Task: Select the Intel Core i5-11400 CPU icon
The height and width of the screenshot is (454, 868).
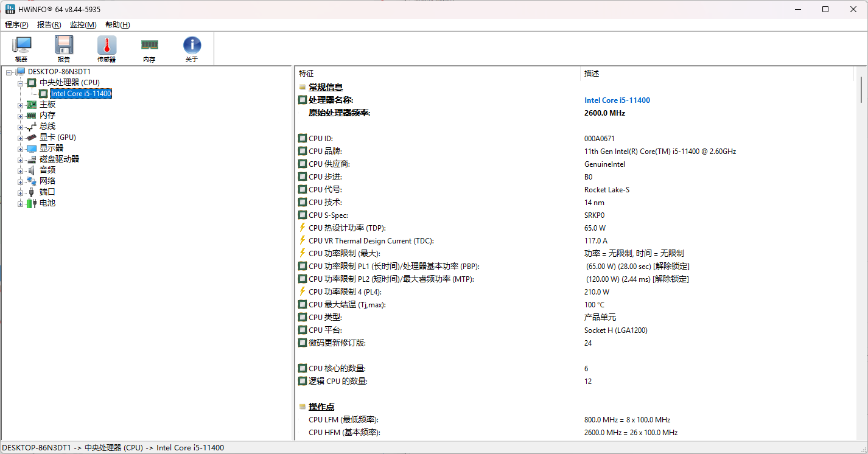Action: 43,94
